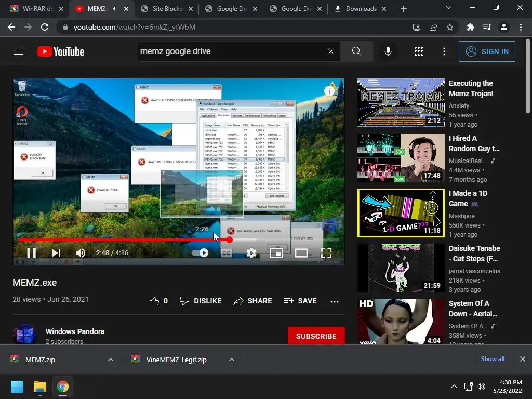
Task: Share this page icon in address bar
Action: click(433, 27)
